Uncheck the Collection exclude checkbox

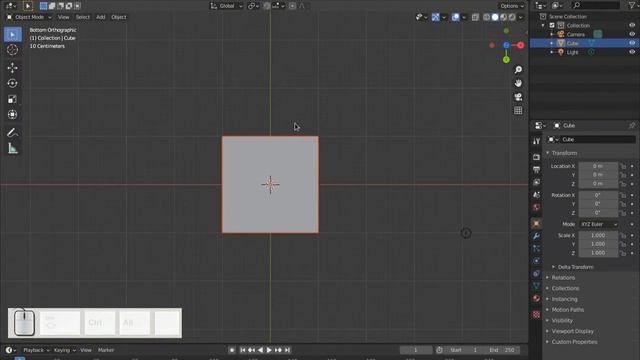click(552, 25)
